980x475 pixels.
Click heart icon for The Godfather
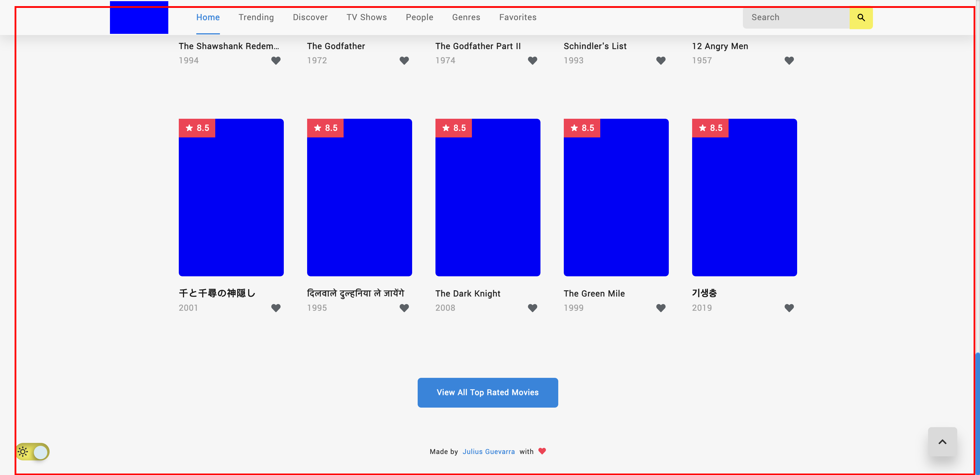tap(404, 60)
